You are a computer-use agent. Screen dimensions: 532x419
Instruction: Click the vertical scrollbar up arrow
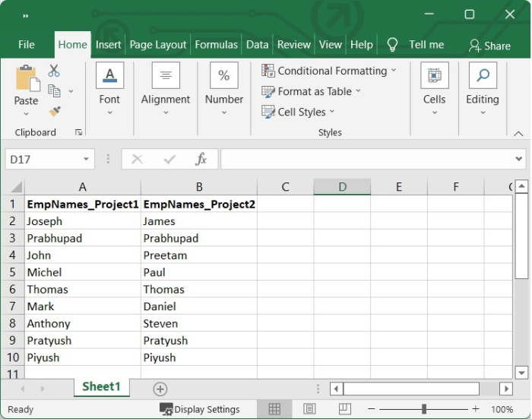[x=521, y=186]
